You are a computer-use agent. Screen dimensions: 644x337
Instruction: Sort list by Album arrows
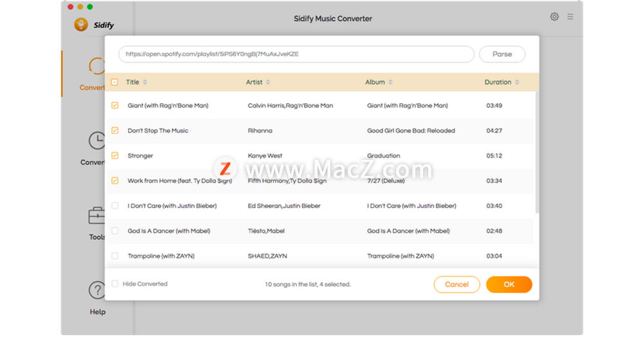[390, 82]
